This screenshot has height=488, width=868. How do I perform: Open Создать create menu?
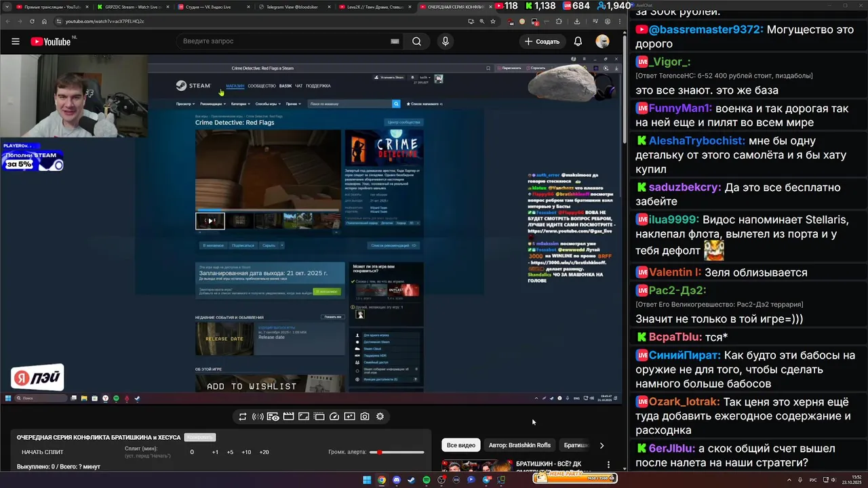(x=542, y=41)
